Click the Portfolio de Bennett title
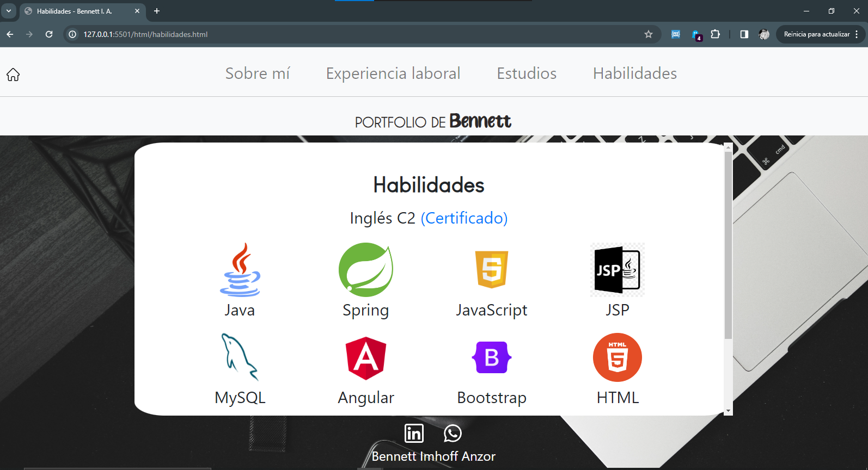The height and width of the screenshot is (470, 868). point(433,121)
